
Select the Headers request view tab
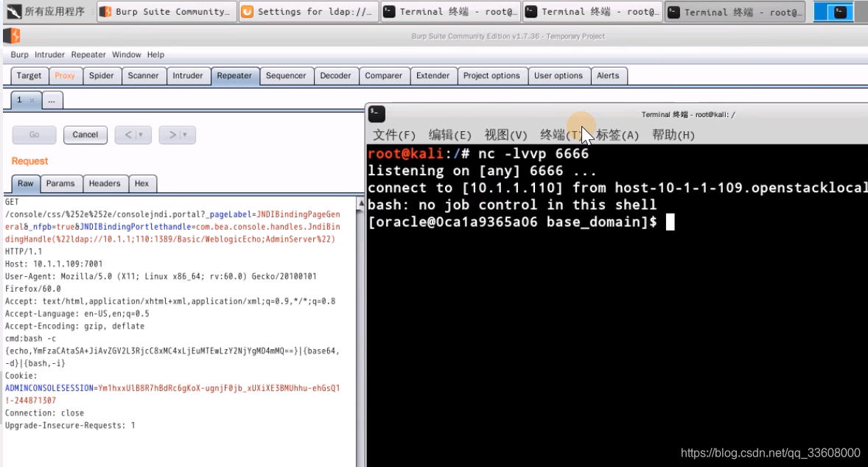105,183
